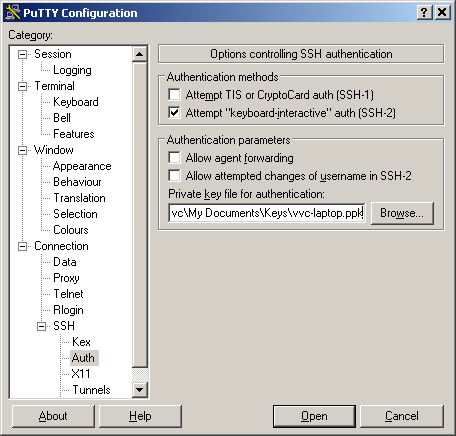Click the private key file path field
Image resolution: width=456 pixels, height=436 pixels.
coord(266,213)
